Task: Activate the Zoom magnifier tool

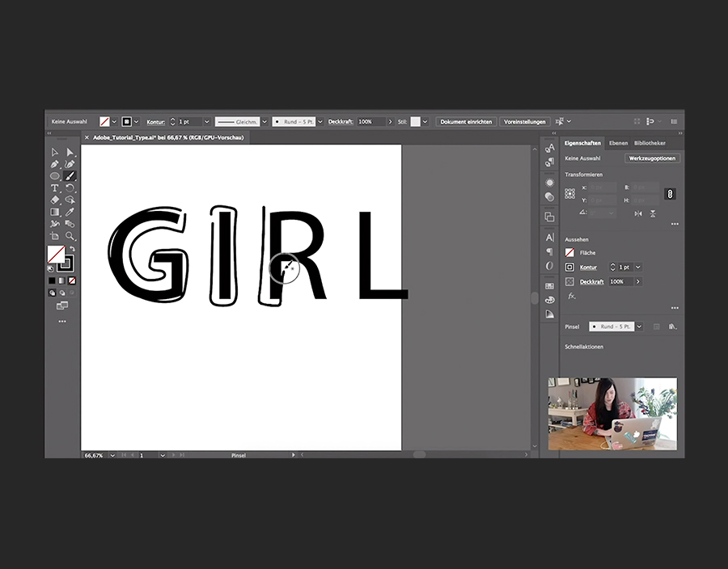Action: [x=70, y=236]
